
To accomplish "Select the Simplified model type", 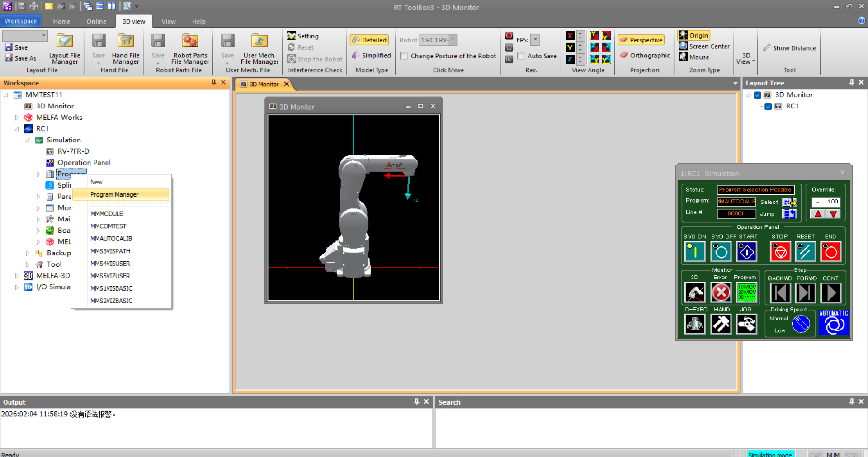I will [371, 55].
